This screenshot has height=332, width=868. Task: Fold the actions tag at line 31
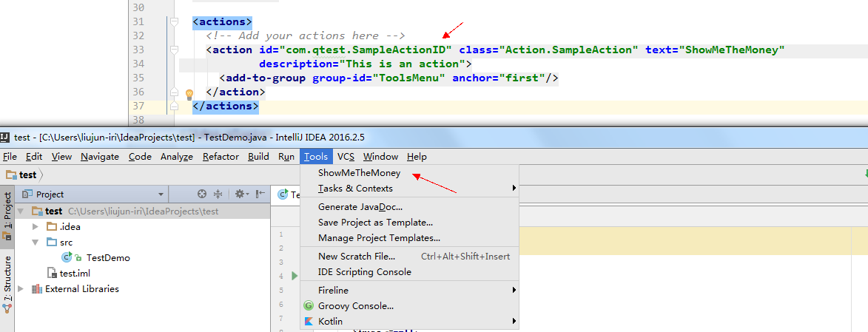(x=174, y=22)
